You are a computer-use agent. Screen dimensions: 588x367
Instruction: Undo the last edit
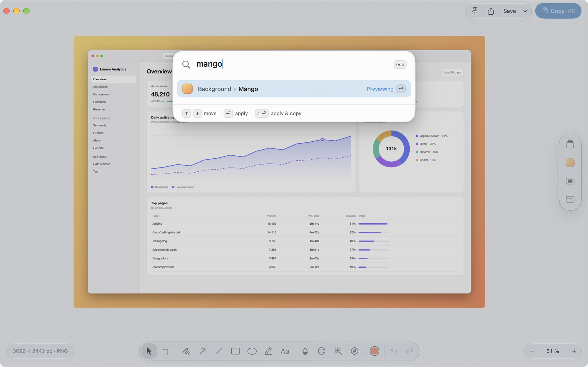[x=394, y=351]
